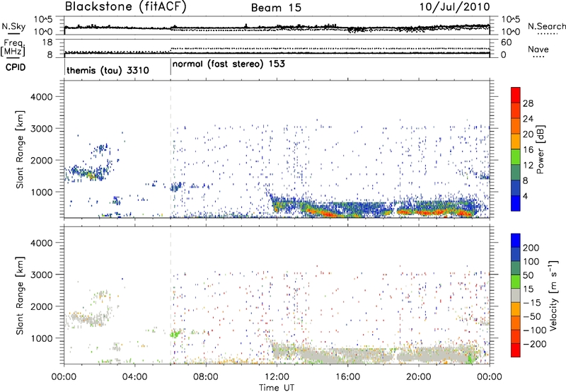This screenshot has height=392, width=566.
Task: Click the '12:00' time axis tick label
Action: (x=277, y=377)
